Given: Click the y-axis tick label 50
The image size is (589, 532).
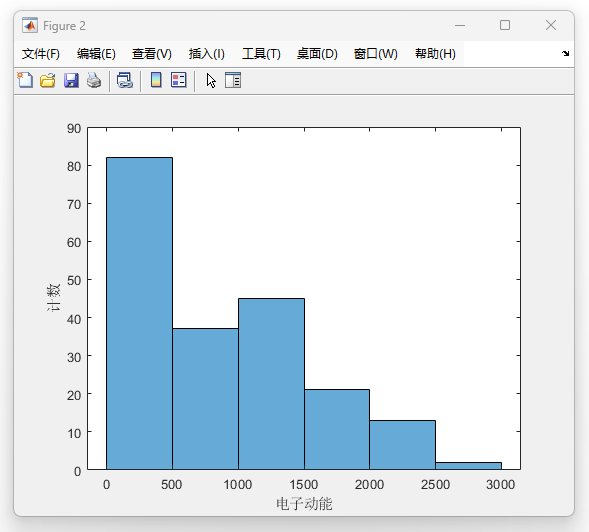Looking at the screenshot, I should pos(74,281).
